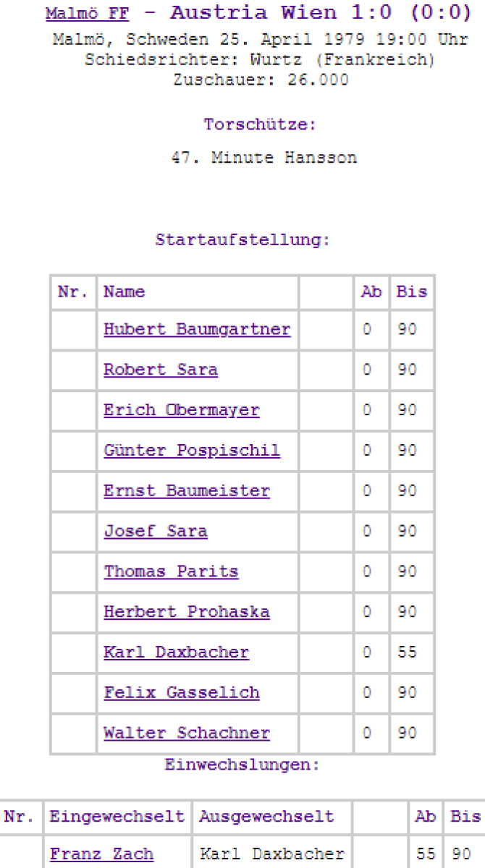This screenshot has height=868, width=485.
Task: Open the Josef Sara player link
Action: tap(156, 532)
